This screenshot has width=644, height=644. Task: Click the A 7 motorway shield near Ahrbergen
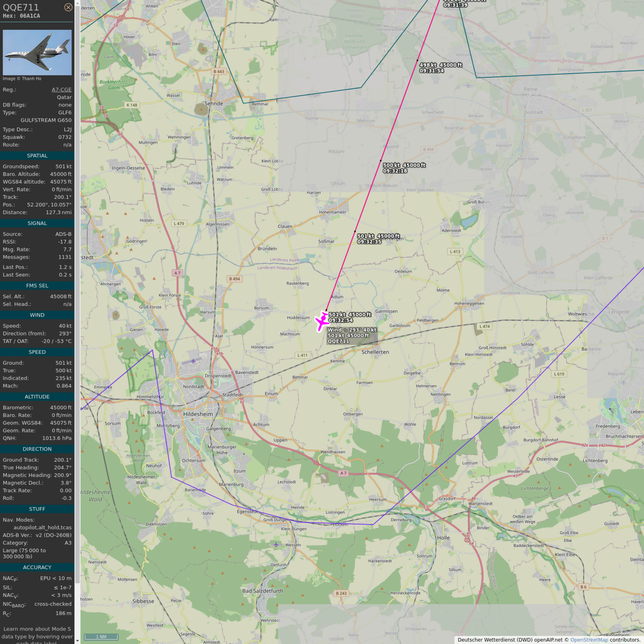(178, 273)
